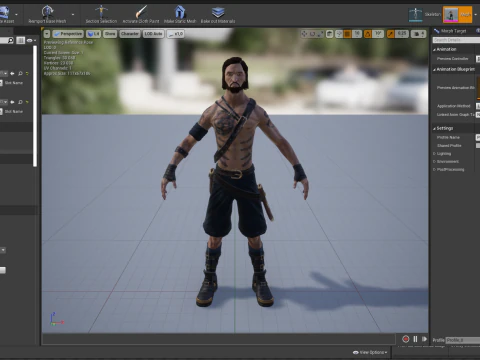Click the animation timeline scrub bar

click(219, 339)
